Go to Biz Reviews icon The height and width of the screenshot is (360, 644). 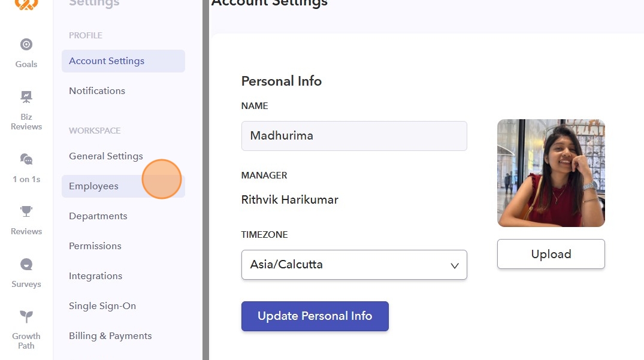point(26,97)
